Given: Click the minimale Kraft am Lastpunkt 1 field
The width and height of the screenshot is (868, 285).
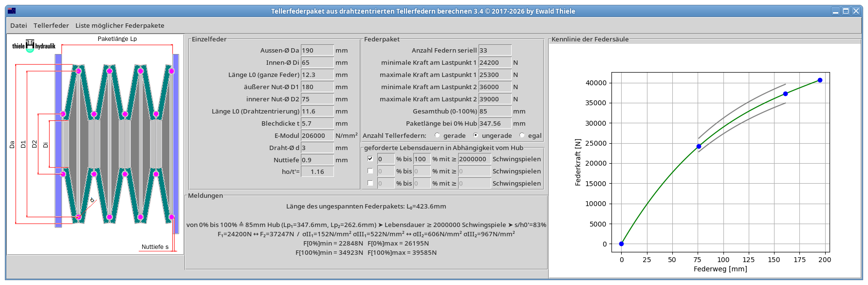Looking at the screenshot, I should point(495,62).
